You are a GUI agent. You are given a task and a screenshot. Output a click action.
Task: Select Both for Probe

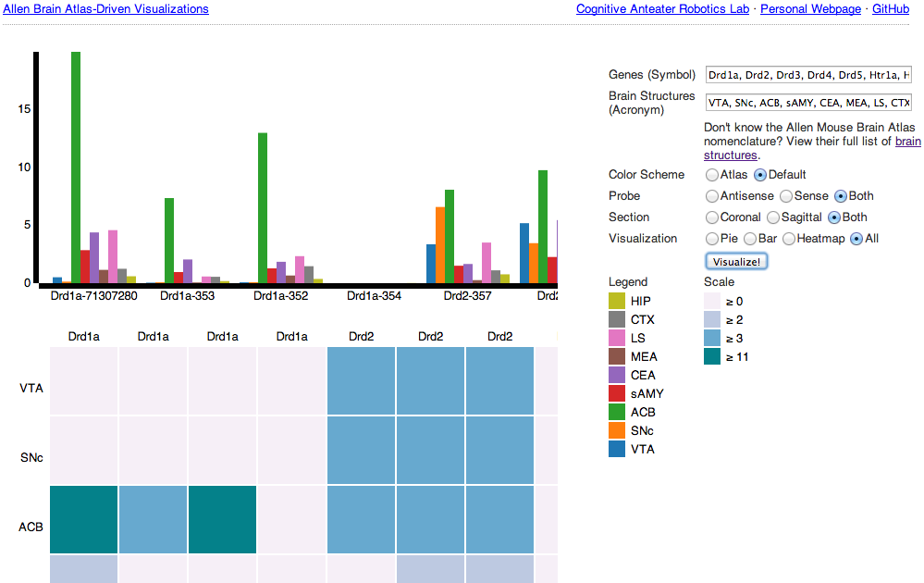(x=841, y=196)
